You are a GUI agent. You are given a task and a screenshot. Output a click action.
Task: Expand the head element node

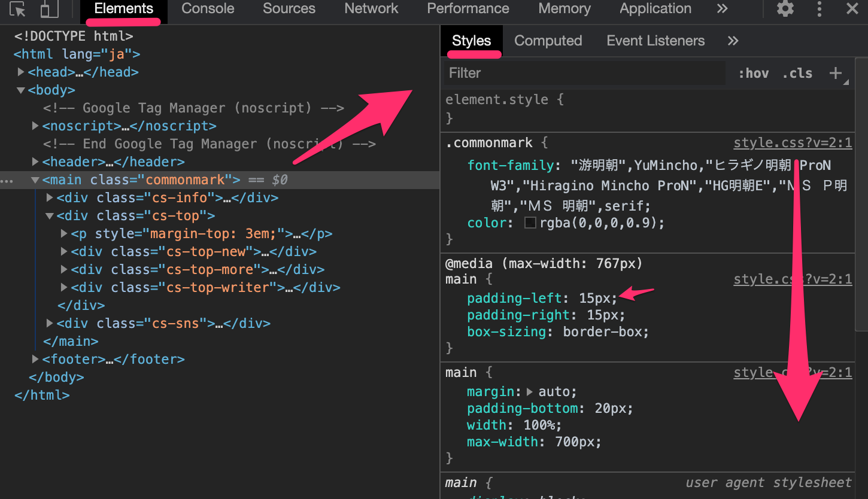click(x=22, y=72)
